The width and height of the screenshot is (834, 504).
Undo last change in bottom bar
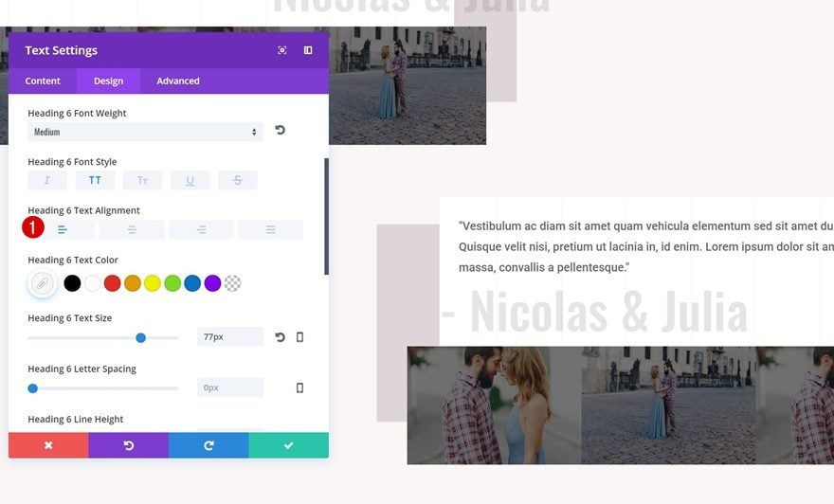(x=129, y=445)
